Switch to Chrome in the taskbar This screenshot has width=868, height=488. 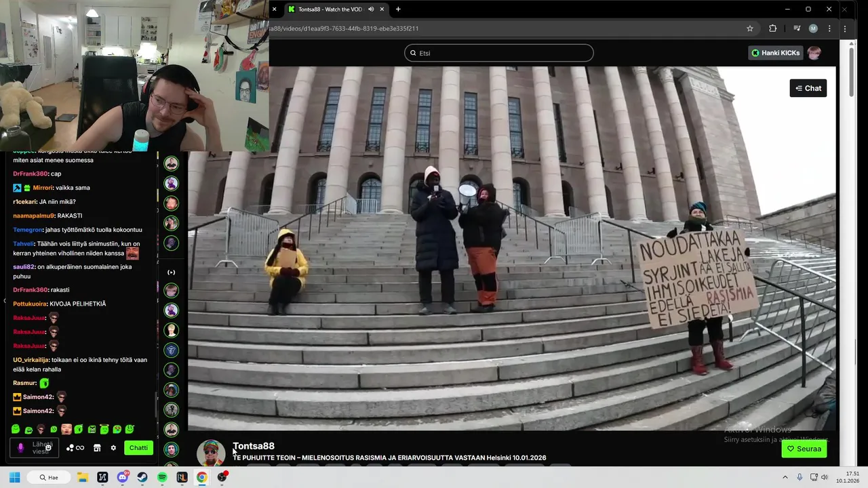(x=202, y=477)
